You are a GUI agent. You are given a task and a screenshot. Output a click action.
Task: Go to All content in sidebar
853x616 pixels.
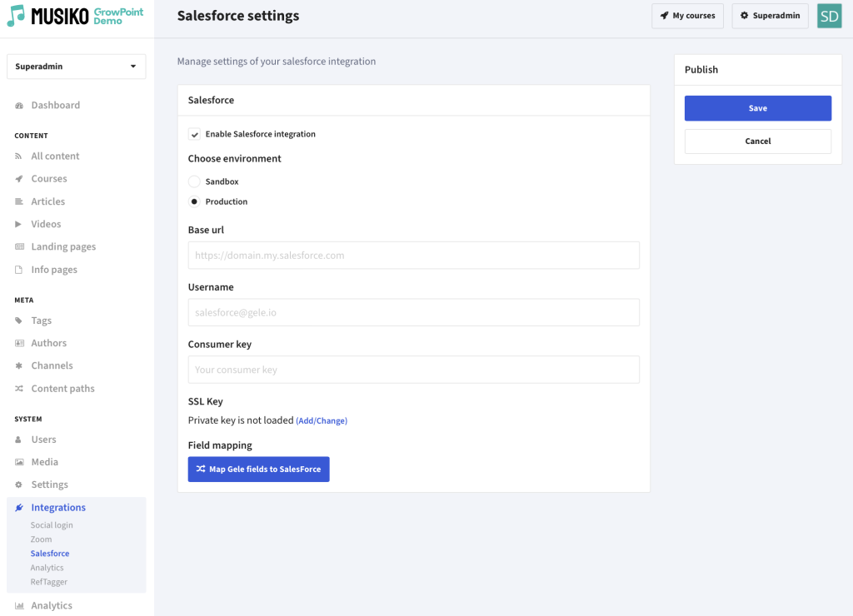click(56, 156)
